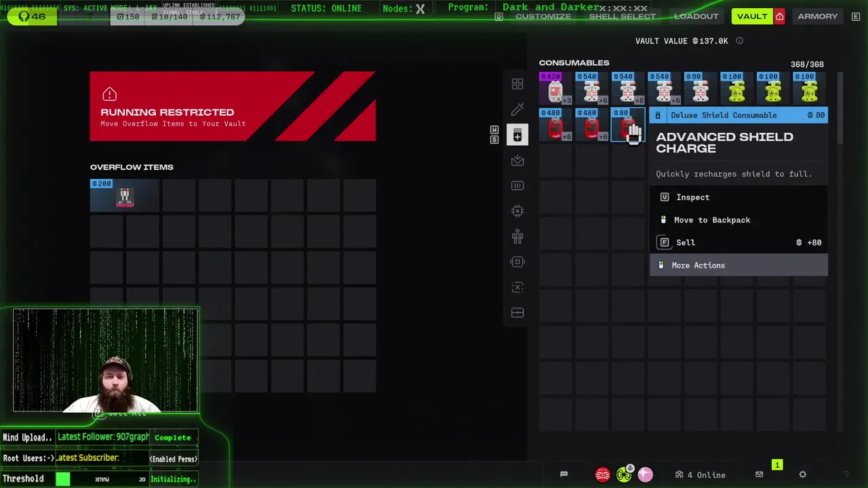
Task: Select the first yellow 100-value consumable
Action: (737, 88)
